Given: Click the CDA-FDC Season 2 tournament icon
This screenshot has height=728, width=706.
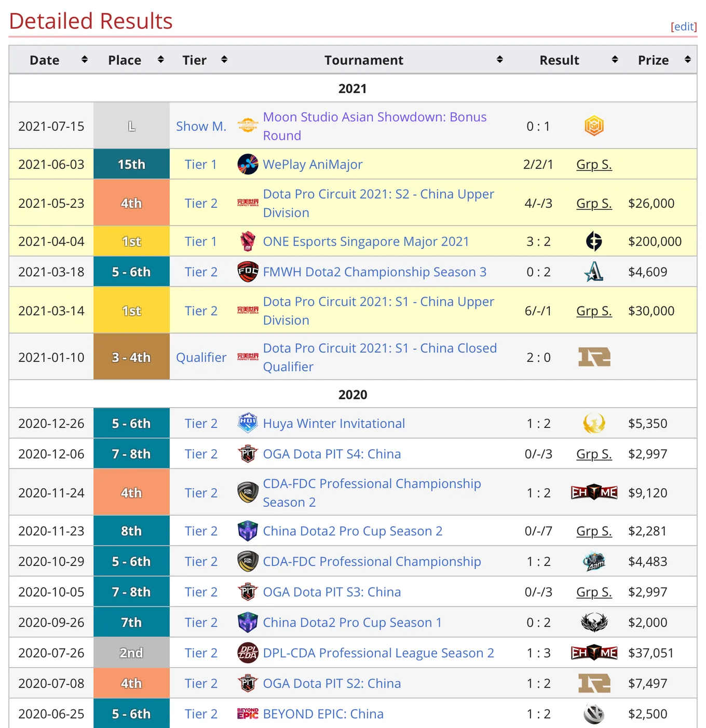Looking at the screenshot, I should pos(248,493).
